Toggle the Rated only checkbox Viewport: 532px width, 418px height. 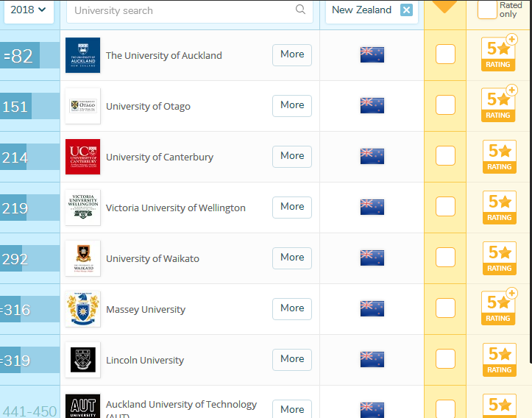pyautogui.click(x=487, y=10)
